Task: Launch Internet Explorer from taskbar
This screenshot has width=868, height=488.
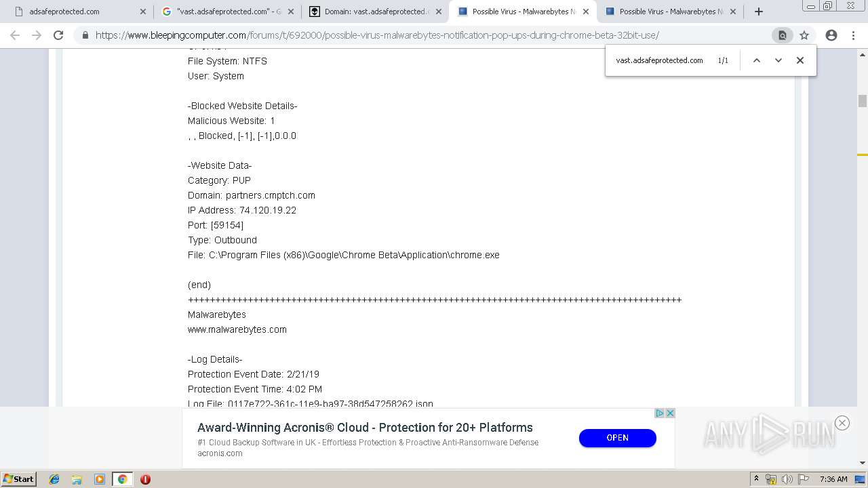Action: click(54, 479)
